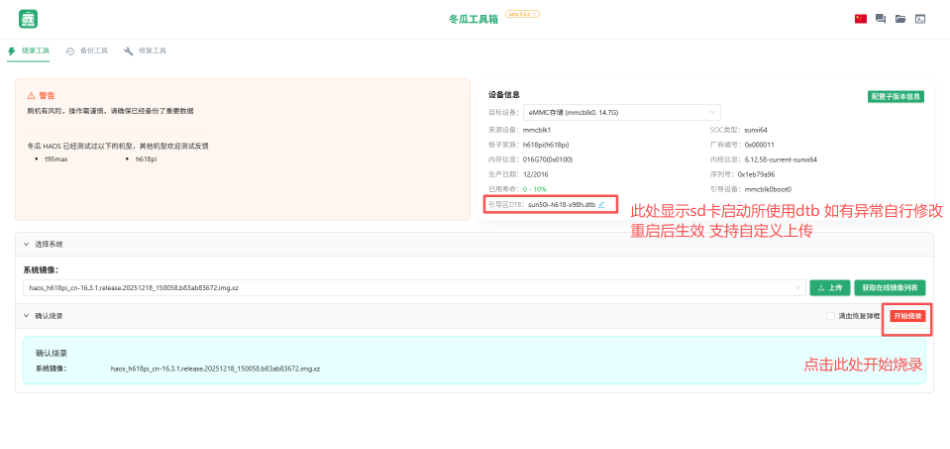
Task: Open the file manager folder icon
Action: [x=900, y=19]
